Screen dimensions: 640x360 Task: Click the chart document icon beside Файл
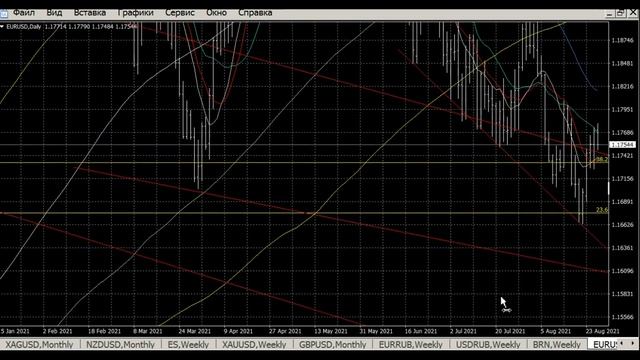coord(4,13)
